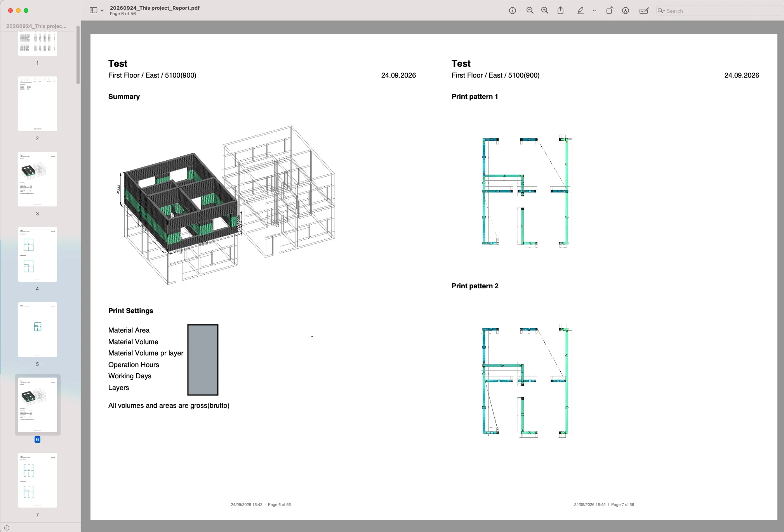Image resolution: width=784 pixels, height=532 pixels.
Task: Select page 4 thumbnail
Action: pos(38,254)
